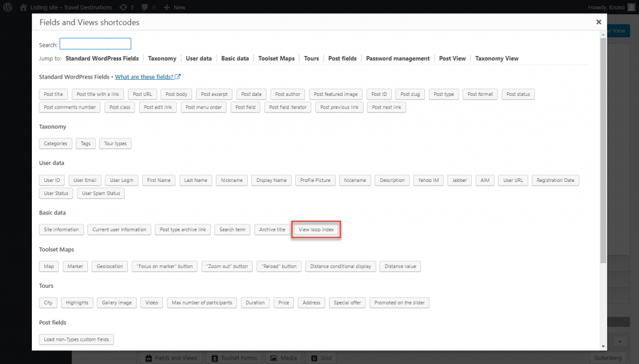The height and width of the screenshot is (364, 639).
Task: Insert the Post author shortcode
Action: click(x=288, y=94)
